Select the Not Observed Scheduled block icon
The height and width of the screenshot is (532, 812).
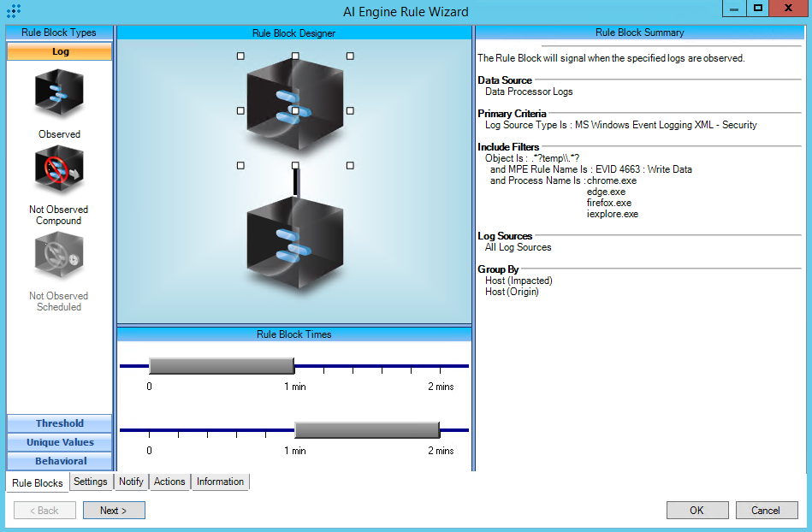[x=59, y=256]
